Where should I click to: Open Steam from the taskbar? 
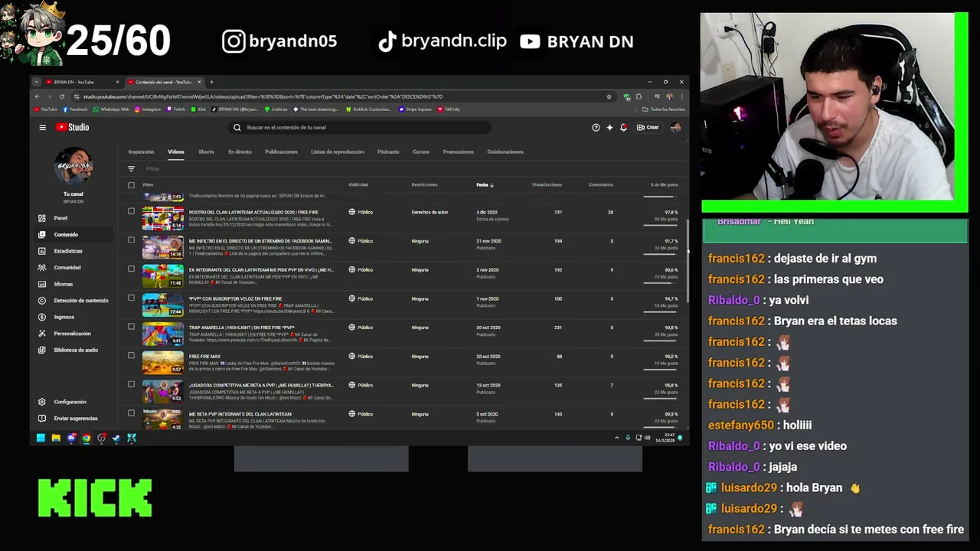pyautogui.click(x=116, y=438)
